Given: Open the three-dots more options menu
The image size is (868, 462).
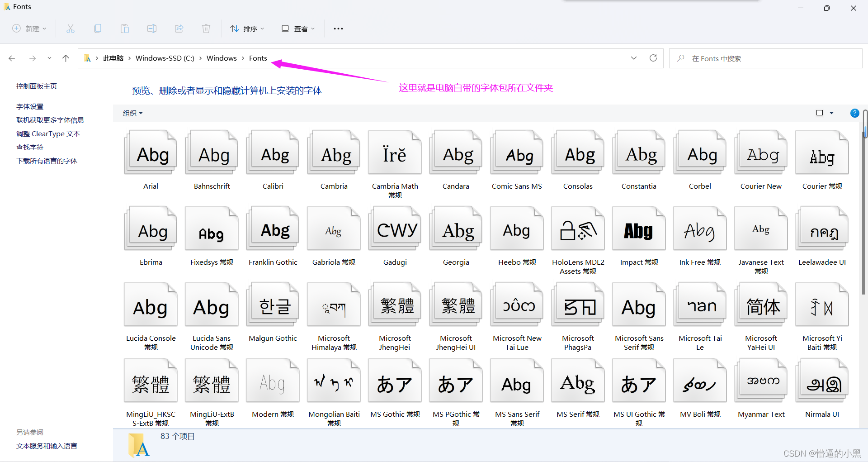Looking at the screenshot, I should tap(338, 29).
